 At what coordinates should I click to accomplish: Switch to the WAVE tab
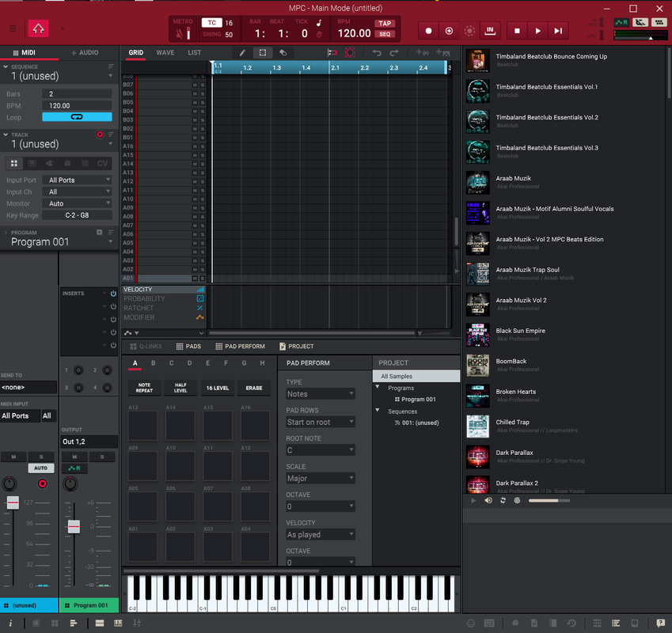(x=165, y=53)
